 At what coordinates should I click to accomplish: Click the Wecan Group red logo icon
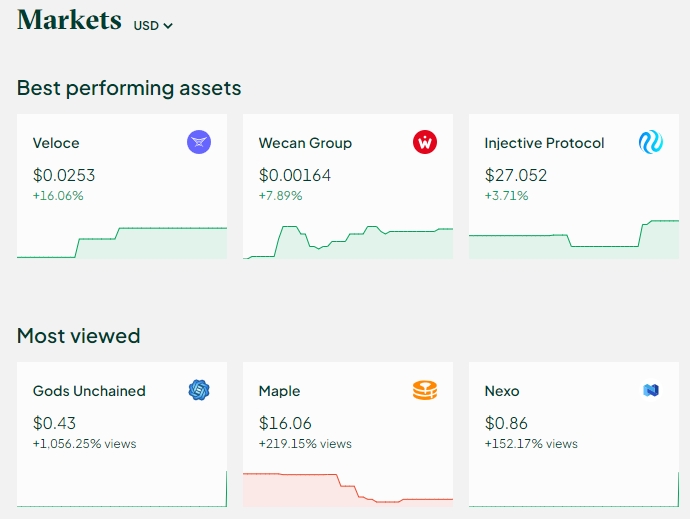pyautogui.click(x=425, y=143)
